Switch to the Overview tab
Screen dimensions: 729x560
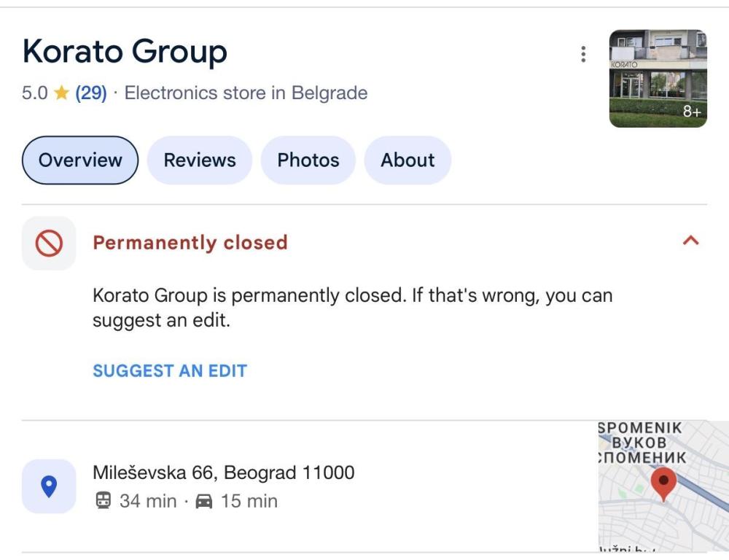pos(80,160)
